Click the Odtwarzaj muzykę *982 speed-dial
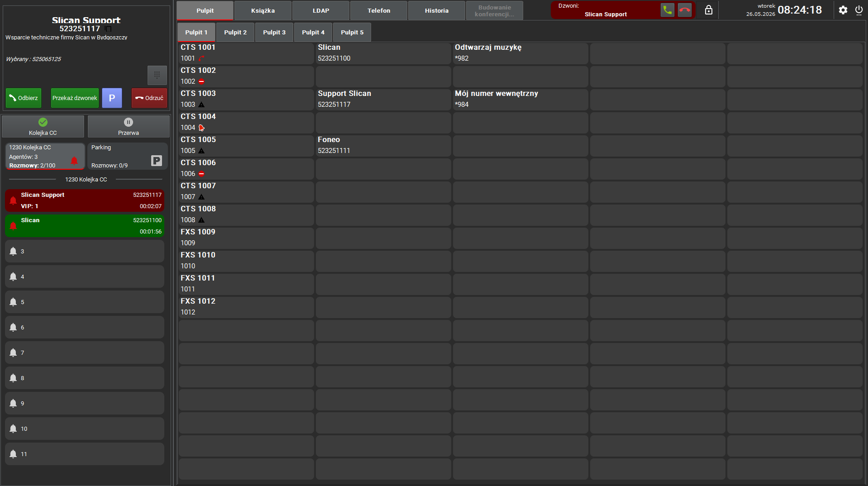 [x=520, y=53]
